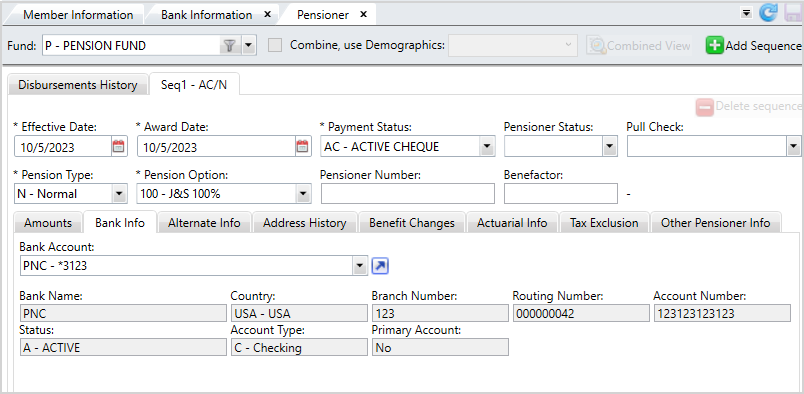The height and width of the screenshot is (394, 804).
Task: Click the Primary Account field No
Action: [440, 347]
